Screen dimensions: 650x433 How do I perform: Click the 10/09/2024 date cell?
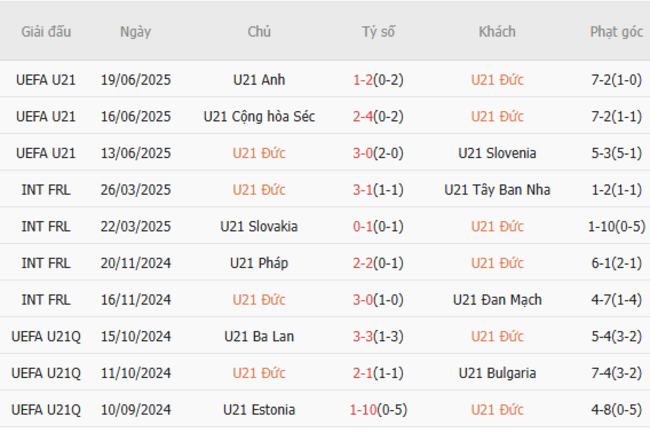pos(135,410)
